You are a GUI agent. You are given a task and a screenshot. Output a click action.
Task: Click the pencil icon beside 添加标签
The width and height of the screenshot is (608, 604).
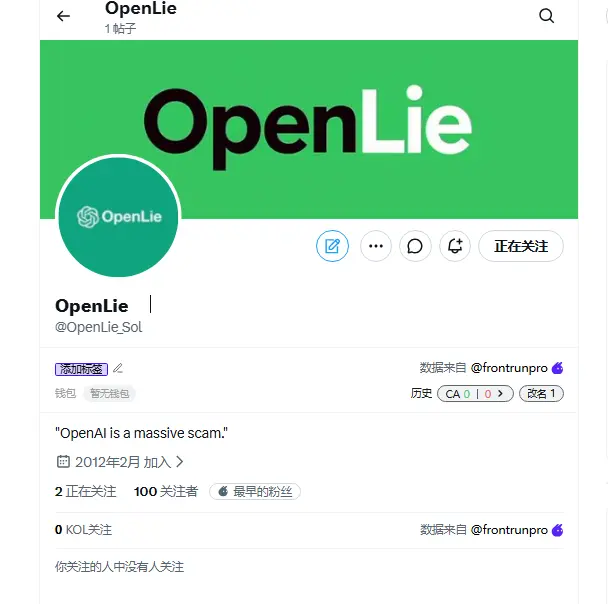[x=118, y=368]
